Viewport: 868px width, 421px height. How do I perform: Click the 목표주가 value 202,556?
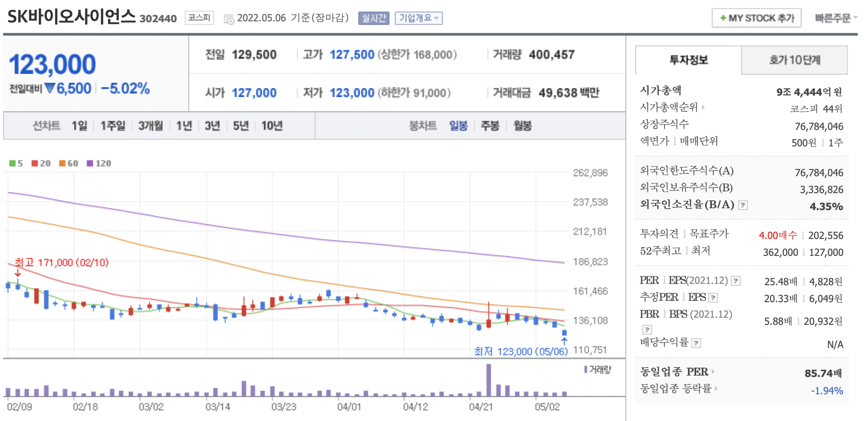click(826, 235)
